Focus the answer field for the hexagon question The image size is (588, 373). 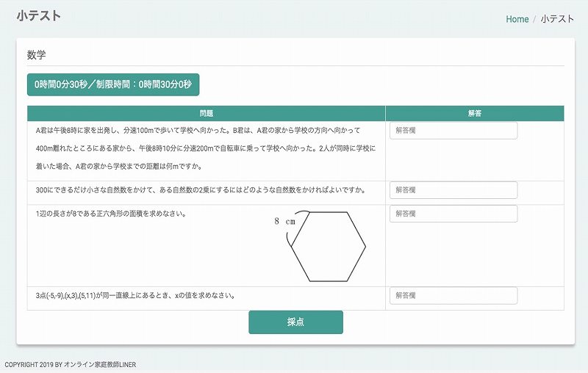pos(453,214)
